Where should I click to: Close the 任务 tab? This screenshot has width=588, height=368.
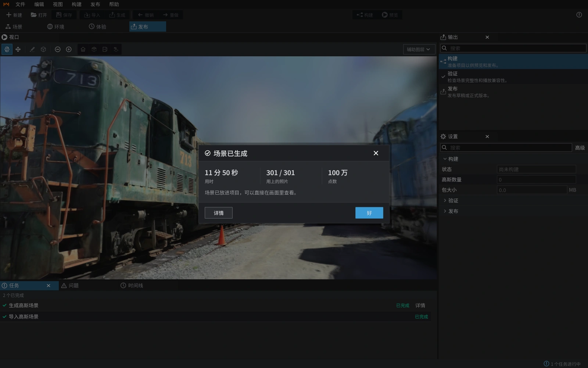pos(49,286)
